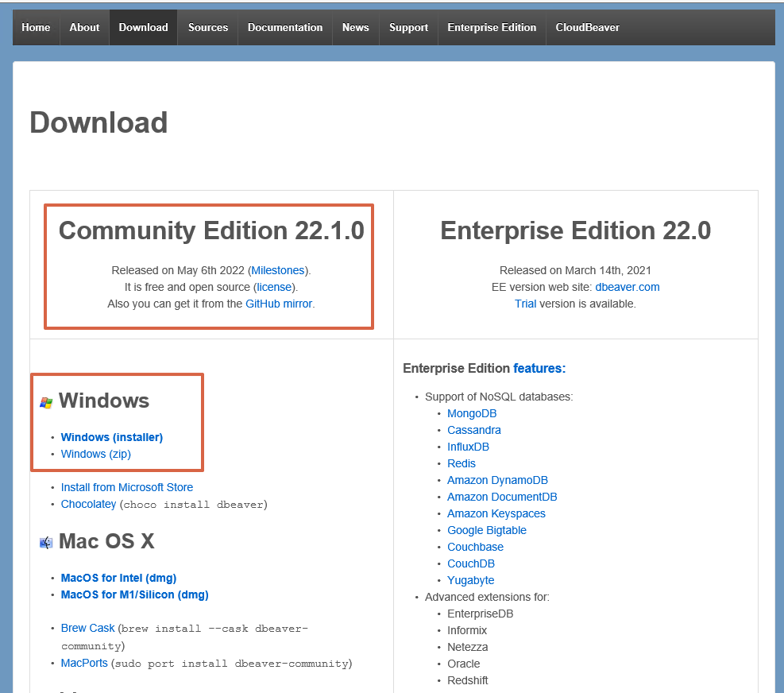Click the Oracle list item
Viewport: 784px width, 693px height.
click(464, 664)
